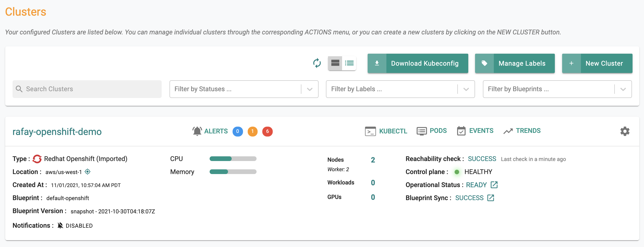Click the Clusters page heading
644x247 pixels.
coord(26,12)
